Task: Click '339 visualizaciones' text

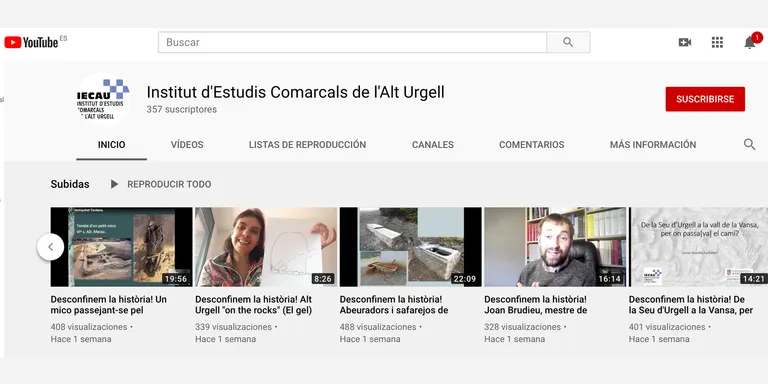Action: 233,327
